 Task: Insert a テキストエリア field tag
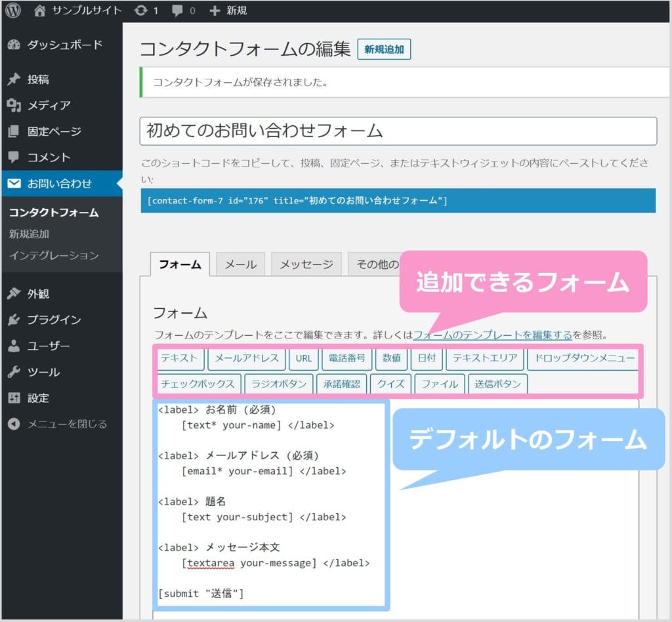coord(485,358)
